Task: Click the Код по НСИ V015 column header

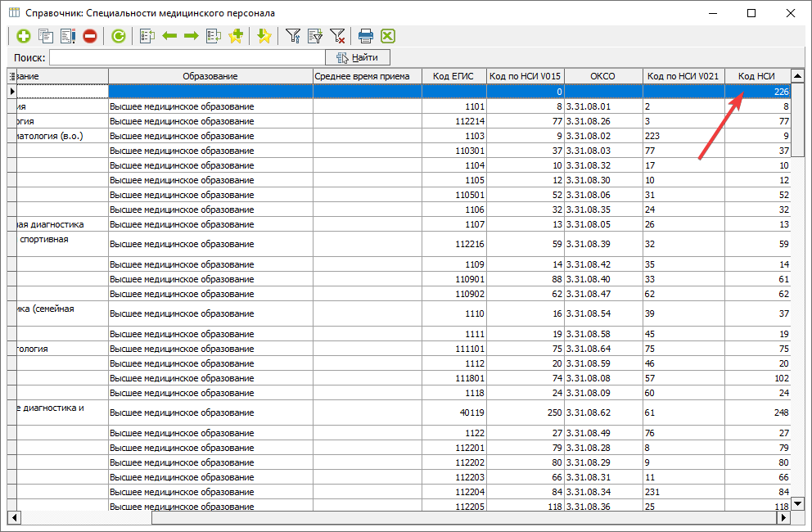Action: click(x=526, y=76)
